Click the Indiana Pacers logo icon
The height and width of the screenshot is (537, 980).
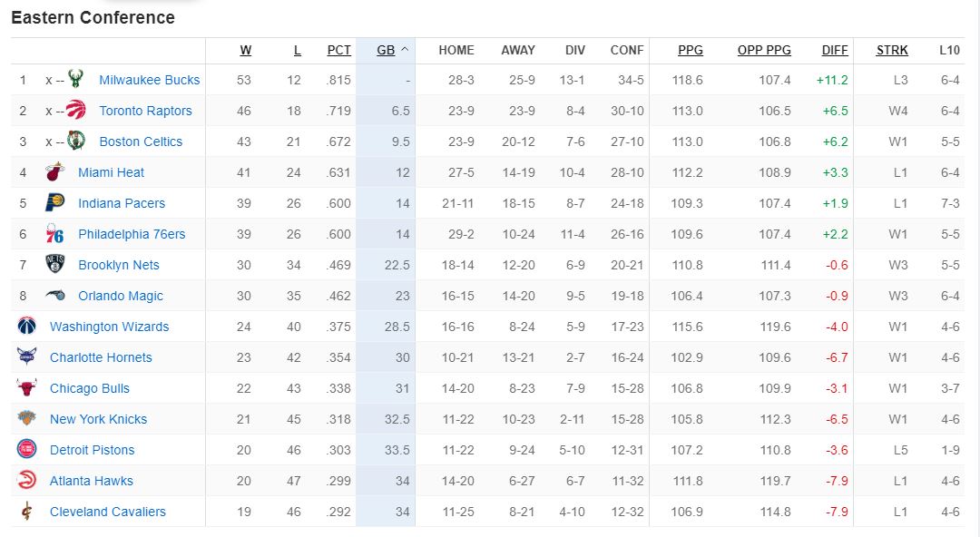click(55, 203)
